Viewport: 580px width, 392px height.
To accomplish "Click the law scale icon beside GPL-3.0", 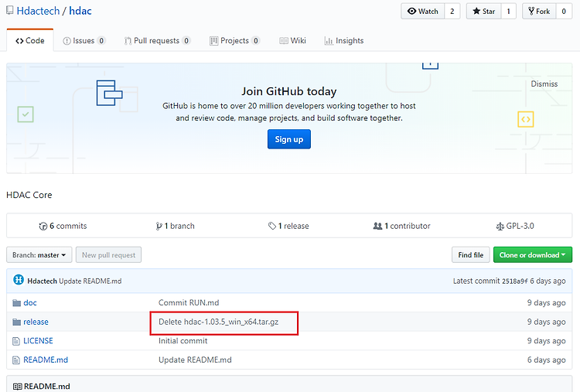I will click(x=500, y=227).
